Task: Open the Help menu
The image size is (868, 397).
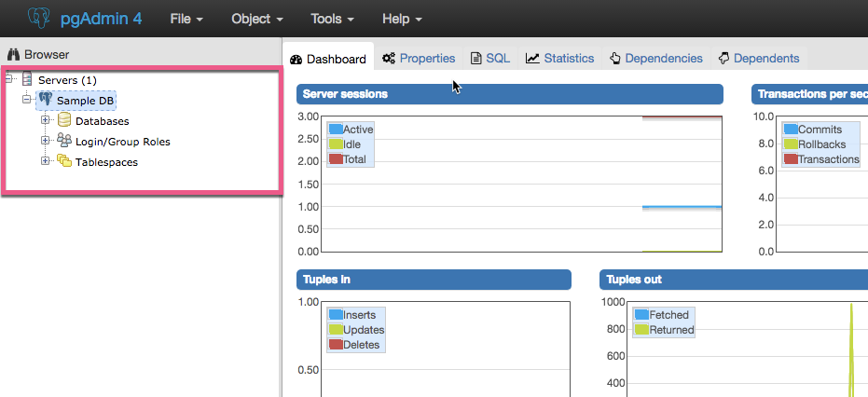Action: (402, 19)
